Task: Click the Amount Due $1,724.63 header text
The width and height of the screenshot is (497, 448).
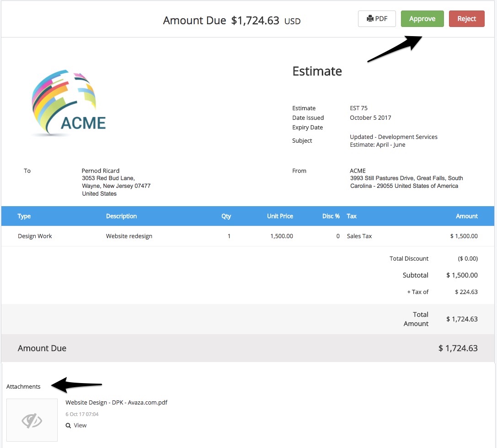Action: coord(232,21)
